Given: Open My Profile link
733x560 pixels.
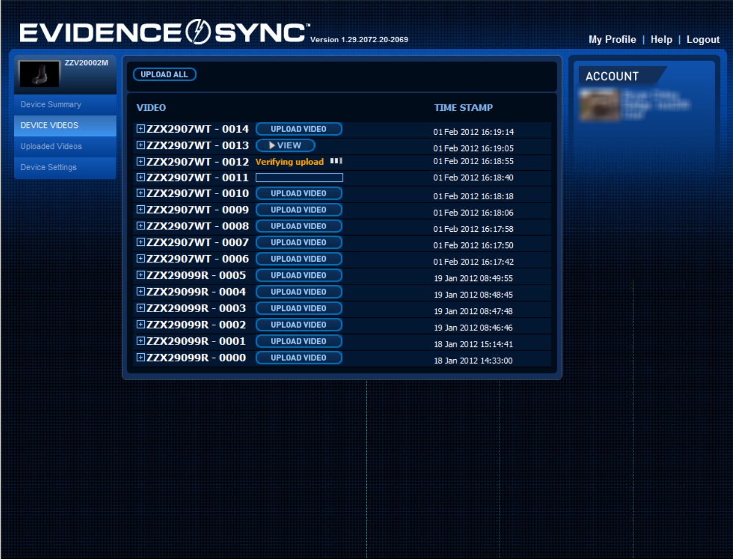Looking at the screenshot, I should click(612, 39).
